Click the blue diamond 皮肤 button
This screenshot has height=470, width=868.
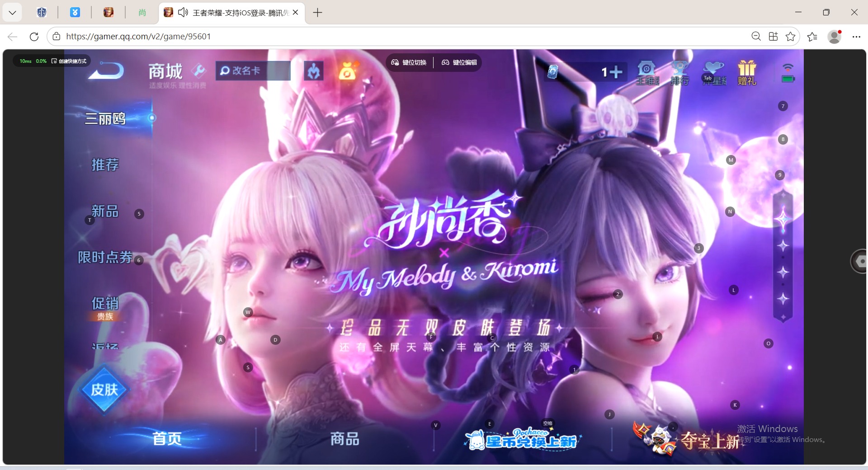click(104, 389)
